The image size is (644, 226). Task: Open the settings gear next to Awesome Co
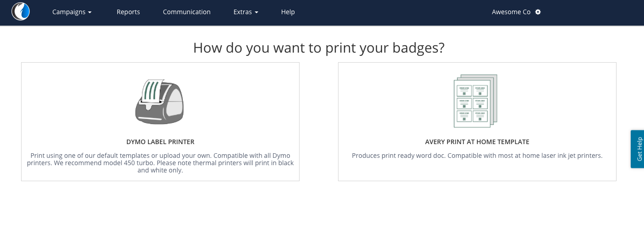tap(538, 12)
